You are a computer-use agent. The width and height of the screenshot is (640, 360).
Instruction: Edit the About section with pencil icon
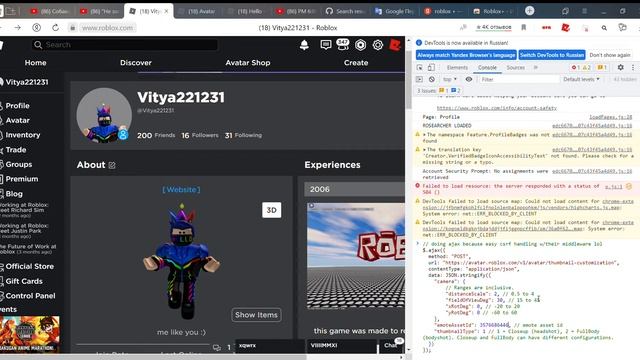(112, 165)
